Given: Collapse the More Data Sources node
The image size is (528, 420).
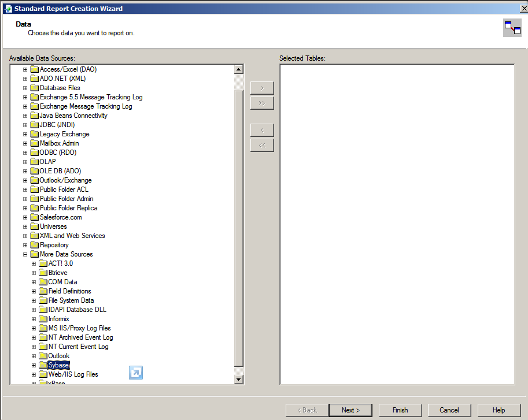Looking at the screenshot, I should click(25, 255).
